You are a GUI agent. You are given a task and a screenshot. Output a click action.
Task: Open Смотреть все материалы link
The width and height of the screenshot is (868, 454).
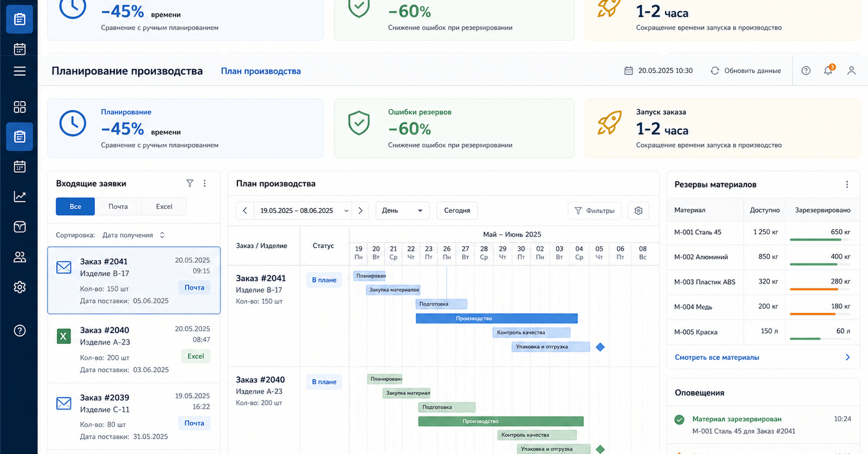pyautogui.click(x=717, y=358)
